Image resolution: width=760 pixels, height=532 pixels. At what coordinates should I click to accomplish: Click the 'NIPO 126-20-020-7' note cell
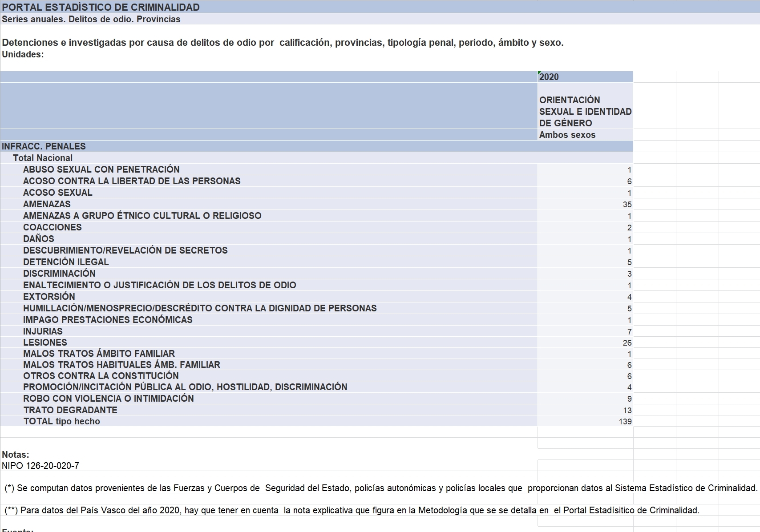(40, 466)
